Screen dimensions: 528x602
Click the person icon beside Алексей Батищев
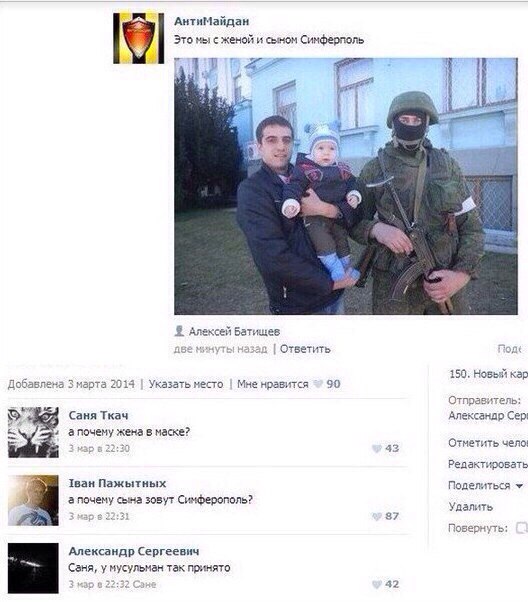coord(179,331)
